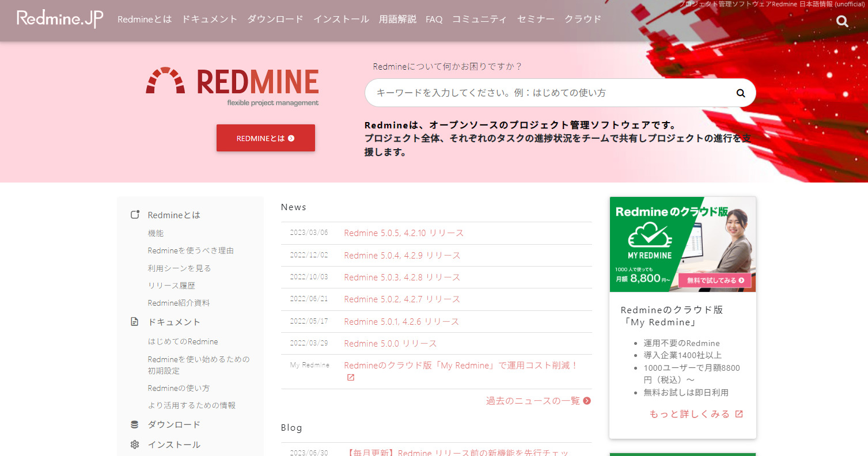Image resolution: width=868 pixels, height=456 pixels.
Task: Select the clipboard icon beside Redmineとは in sidebar
Action: (x=134, y=214)
